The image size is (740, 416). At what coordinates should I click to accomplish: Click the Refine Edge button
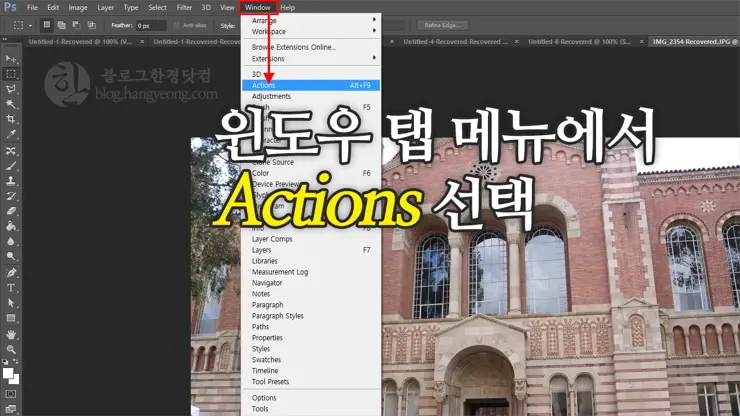[x=442, y=25]
